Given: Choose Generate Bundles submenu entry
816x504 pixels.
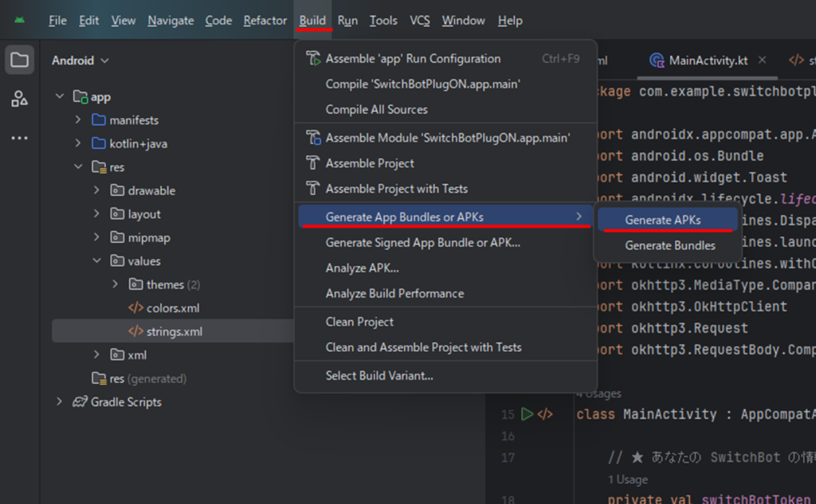Looking at the screenshot, I should pos(669,245).
